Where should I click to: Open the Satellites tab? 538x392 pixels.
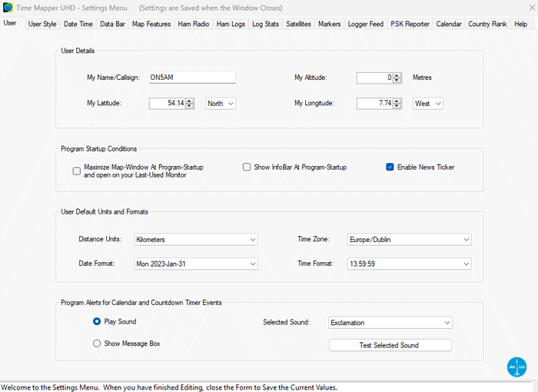tap(298, 24)
